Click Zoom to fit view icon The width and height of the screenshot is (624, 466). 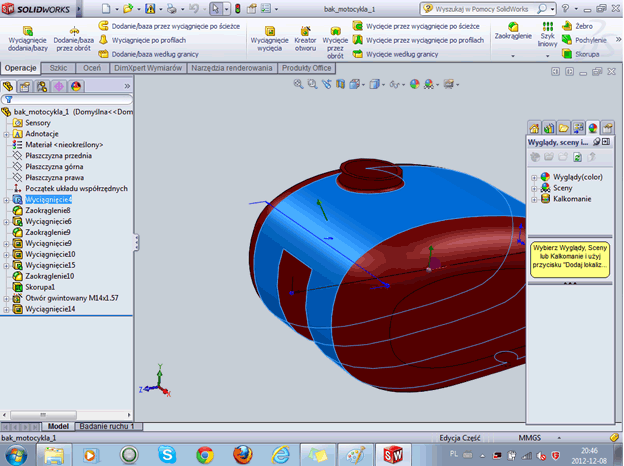pyautogui.click(x=298, y=84)
